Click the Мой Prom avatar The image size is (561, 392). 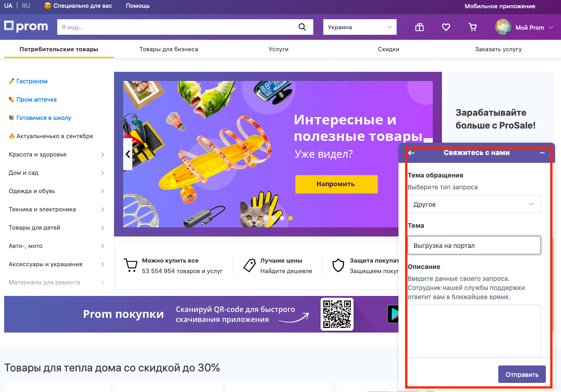tap(503, 27)
